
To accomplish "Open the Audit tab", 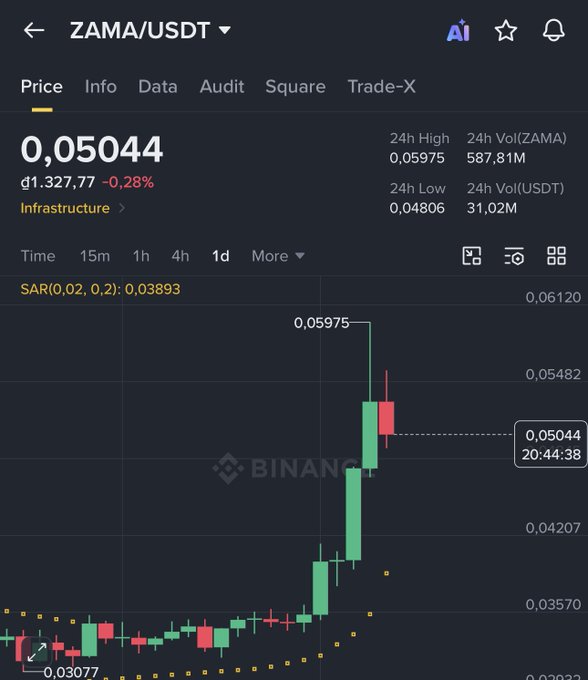I will (x=222, y=86).
